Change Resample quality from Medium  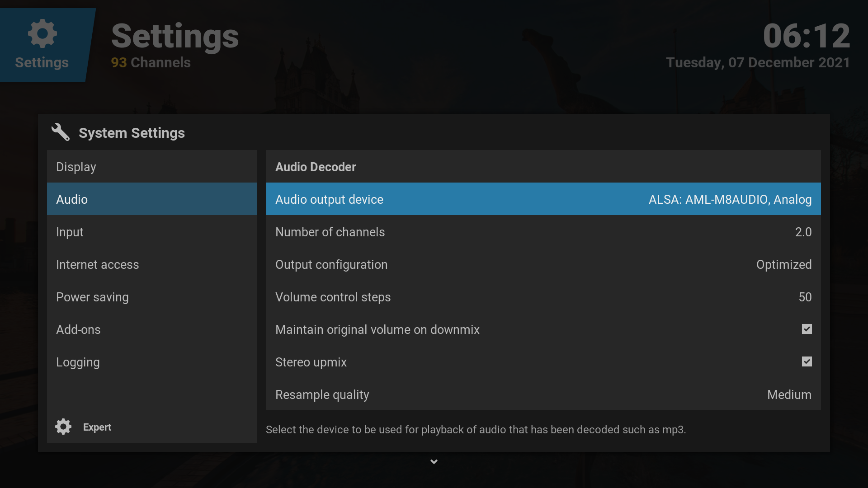pyautogui.click(x=543, y=394)
